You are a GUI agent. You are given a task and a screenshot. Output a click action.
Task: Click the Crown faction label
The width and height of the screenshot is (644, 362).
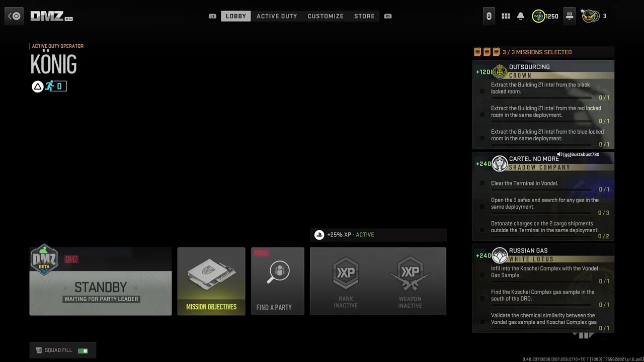tap(520, 75)
